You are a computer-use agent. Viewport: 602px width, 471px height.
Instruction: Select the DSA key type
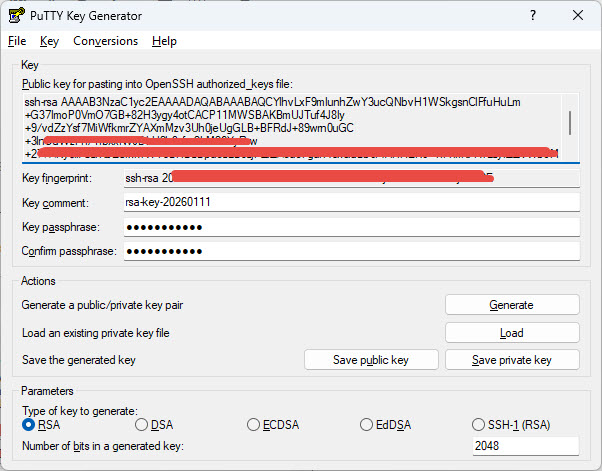140,425
